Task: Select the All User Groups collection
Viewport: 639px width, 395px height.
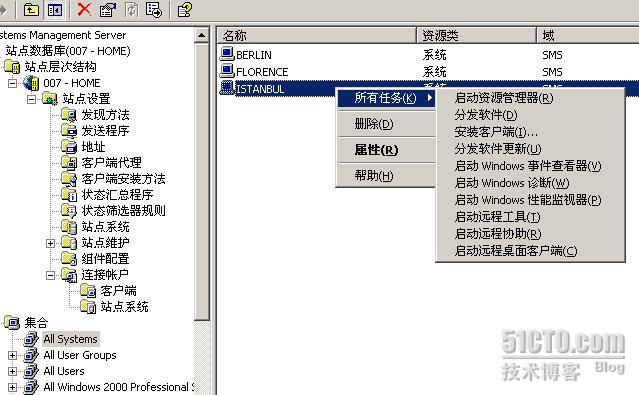Action: 80,355
